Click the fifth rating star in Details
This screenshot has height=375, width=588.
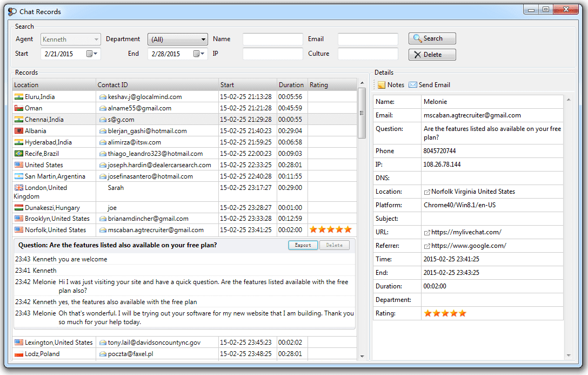click(x=462, y=313)
